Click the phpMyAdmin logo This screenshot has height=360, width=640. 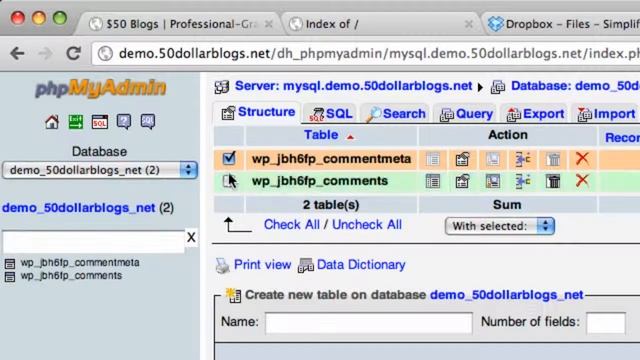tap(101, 89)
